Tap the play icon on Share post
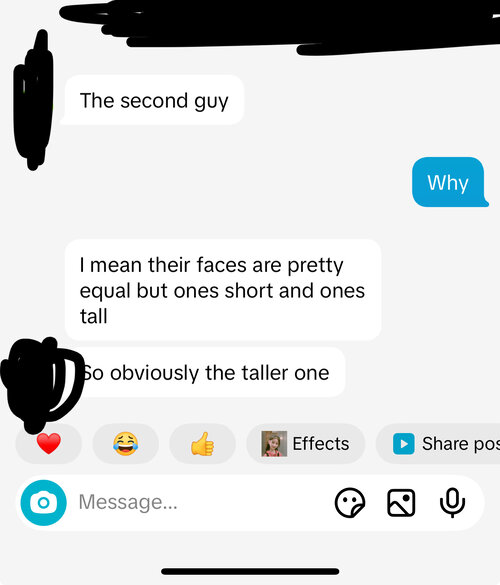This screenshot has height=585, width=500. 403,444
